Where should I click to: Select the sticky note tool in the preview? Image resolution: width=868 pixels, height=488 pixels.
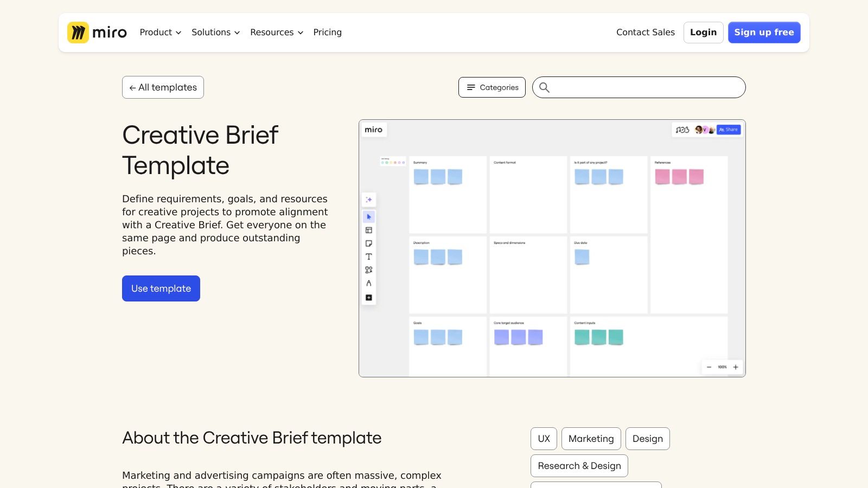(x=369, y=243)
